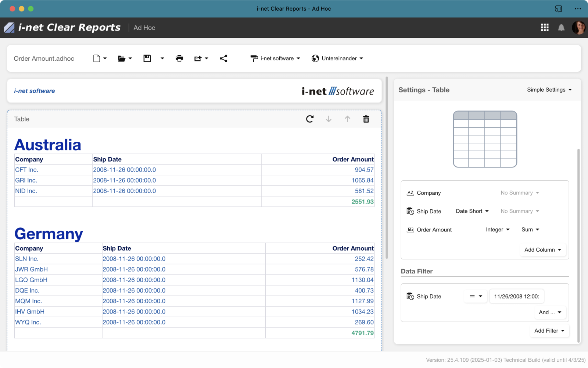Save the Order Amount report
This screenshot has width=588, height=368.
[x=147, y=58]
